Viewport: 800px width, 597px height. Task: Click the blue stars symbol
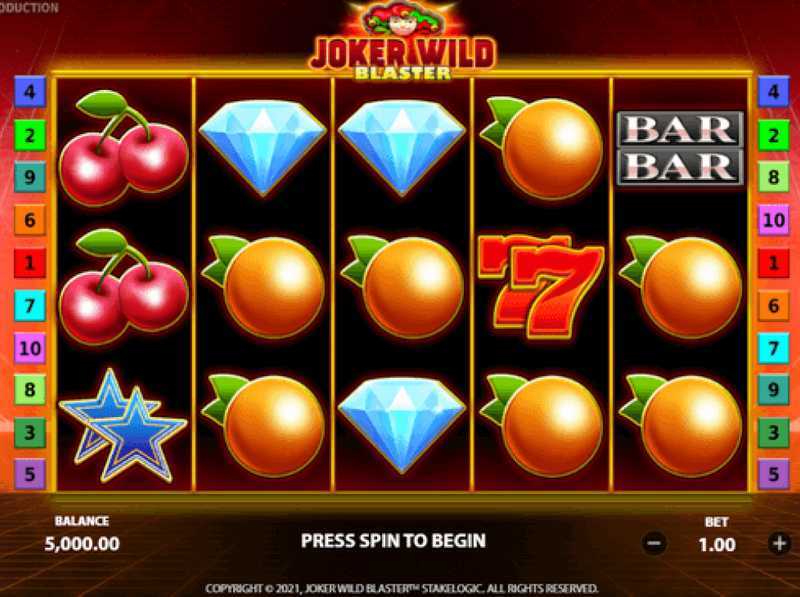click(x=122, y=426)
